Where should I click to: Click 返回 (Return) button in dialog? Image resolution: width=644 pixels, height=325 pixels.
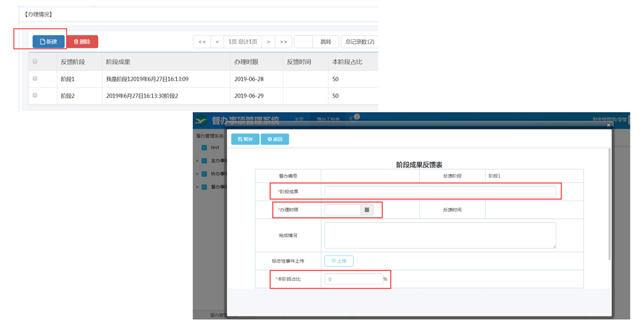pyautogui.click(x=274, y=139)
